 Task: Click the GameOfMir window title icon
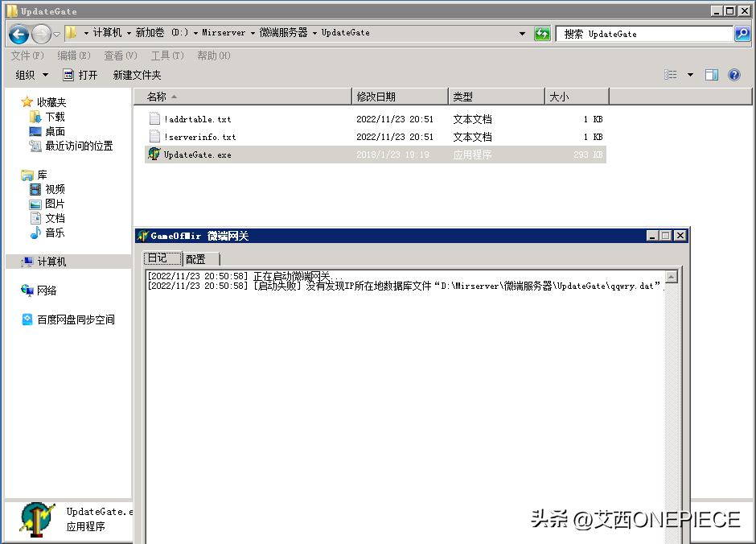pos(142,236)
